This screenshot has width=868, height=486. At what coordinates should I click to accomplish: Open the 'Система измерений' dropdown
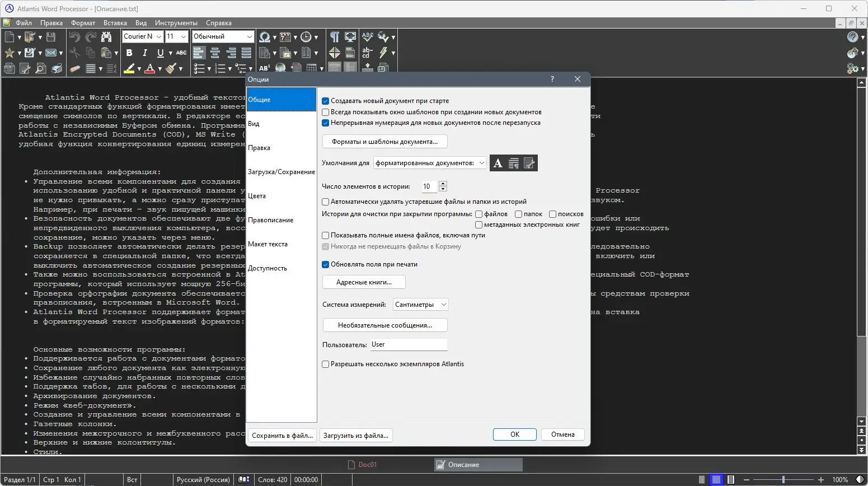coord(420,305)
